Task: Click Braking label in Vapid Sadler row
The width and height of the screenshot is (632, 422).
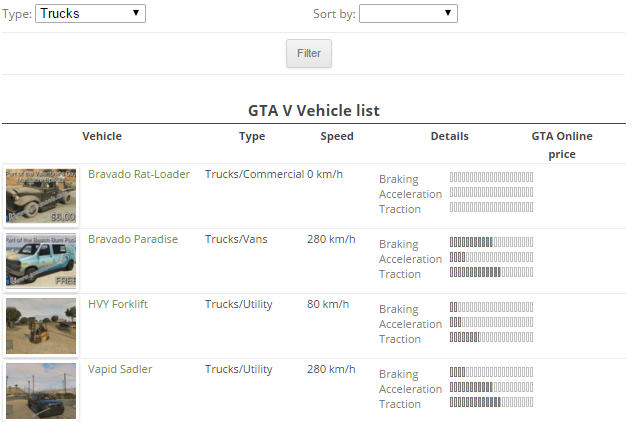Action: point(399,374)
